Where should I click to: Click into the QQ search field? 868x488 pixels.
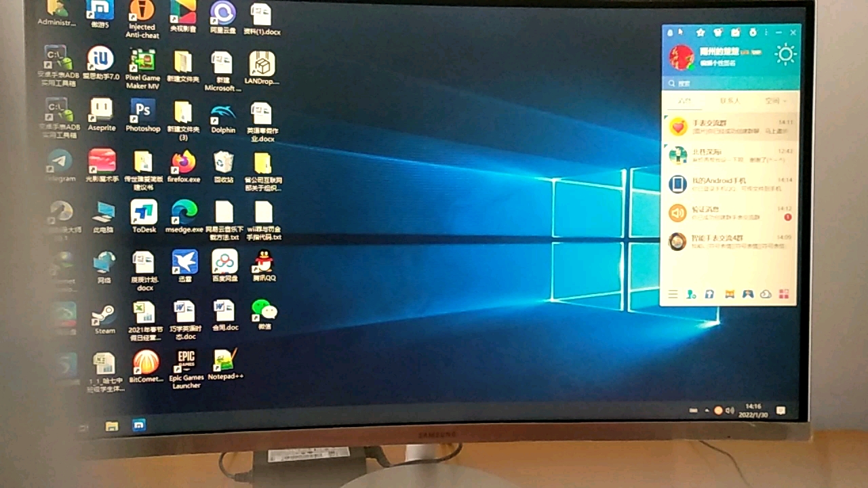730,83
